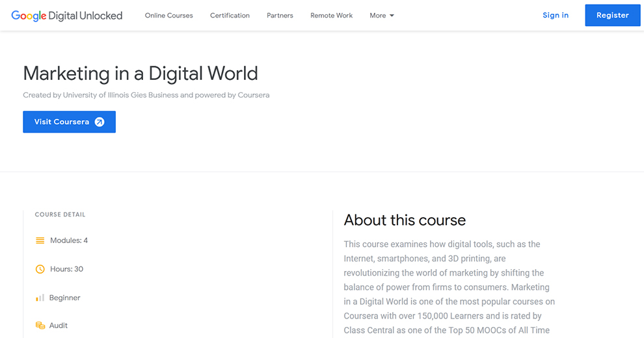Click the Modules list icon
Screen dimensions: 644x338
pyautogui.click(x=40, y=240)
